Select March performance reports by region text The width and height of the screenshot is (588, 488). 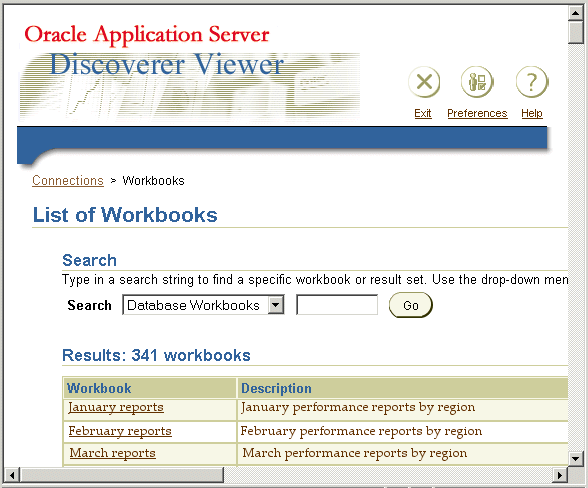coord(355,453)
